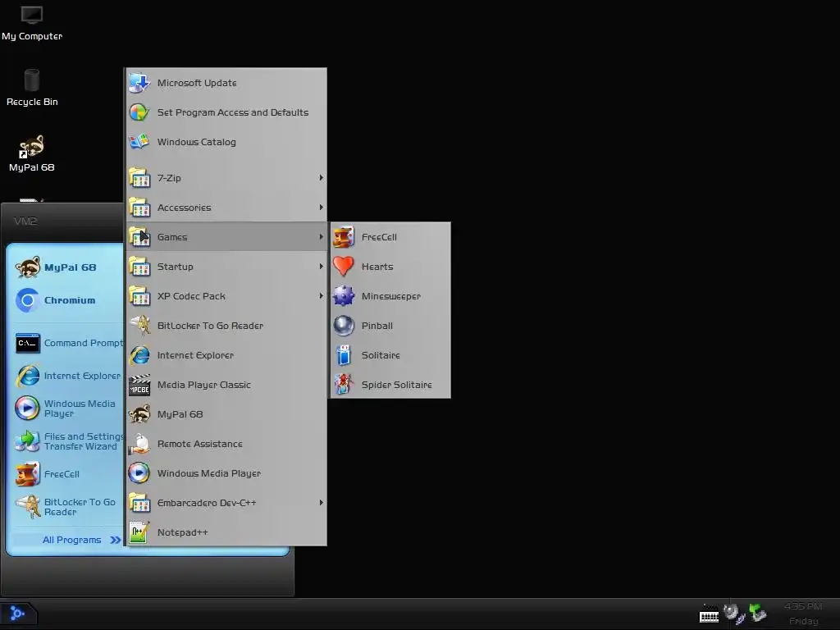Start Hearts game
The image size is (840, 630).
pyautogui.click(x=390, y=267)
